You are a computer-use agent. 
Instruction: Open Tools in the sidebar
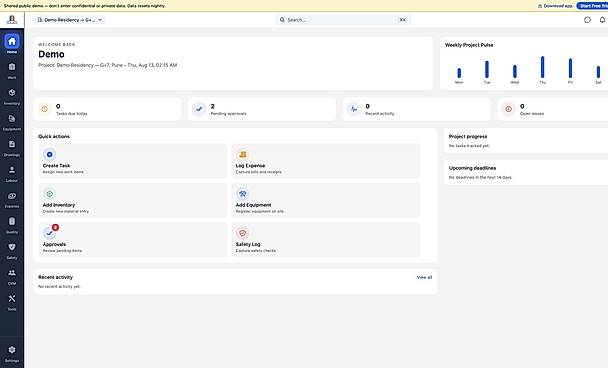12,302
